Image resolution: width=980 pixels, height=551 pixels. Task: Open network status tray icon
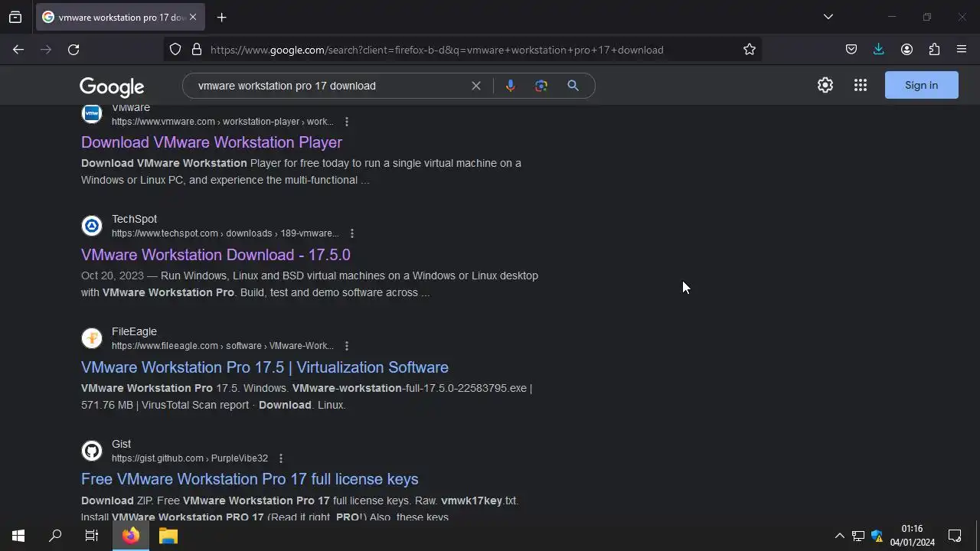(858, 536)
